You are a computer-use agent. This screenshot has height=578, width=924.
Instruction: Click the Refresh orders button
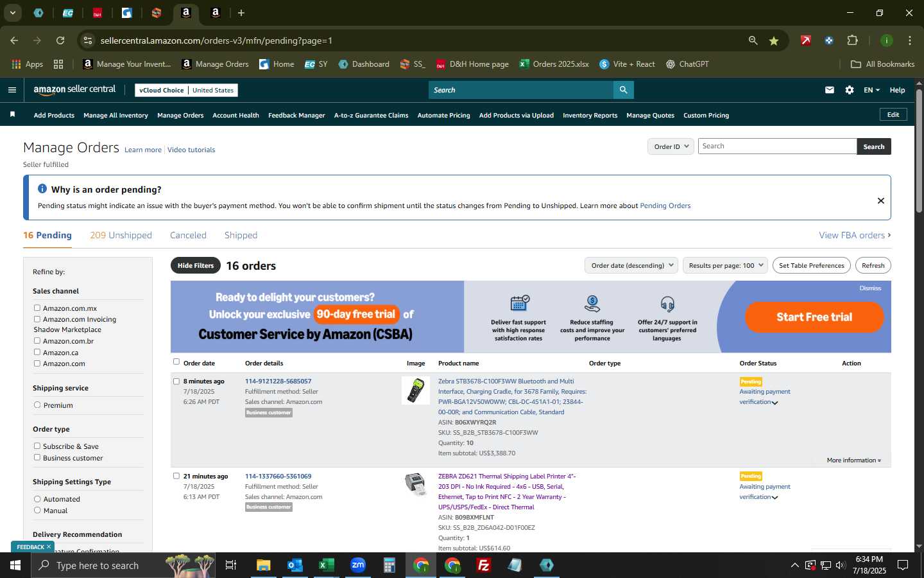coord(873,265)
